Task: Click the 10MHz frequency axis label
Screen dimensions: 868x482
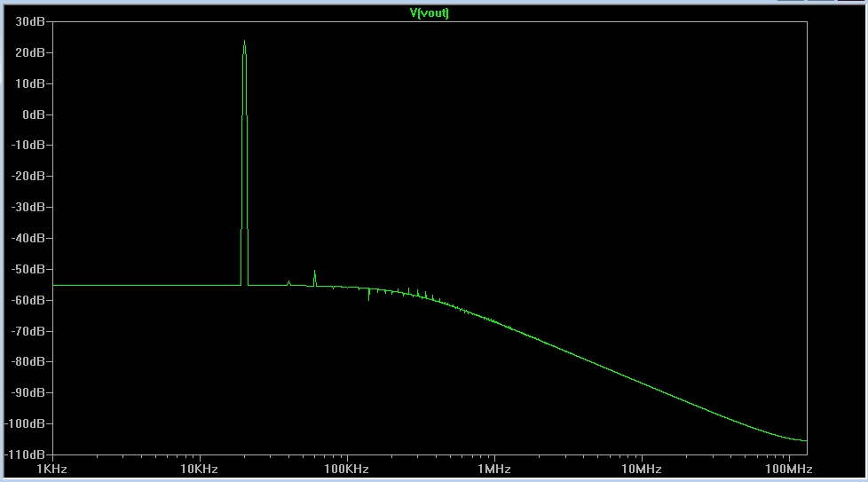Action: click(642, 470)
